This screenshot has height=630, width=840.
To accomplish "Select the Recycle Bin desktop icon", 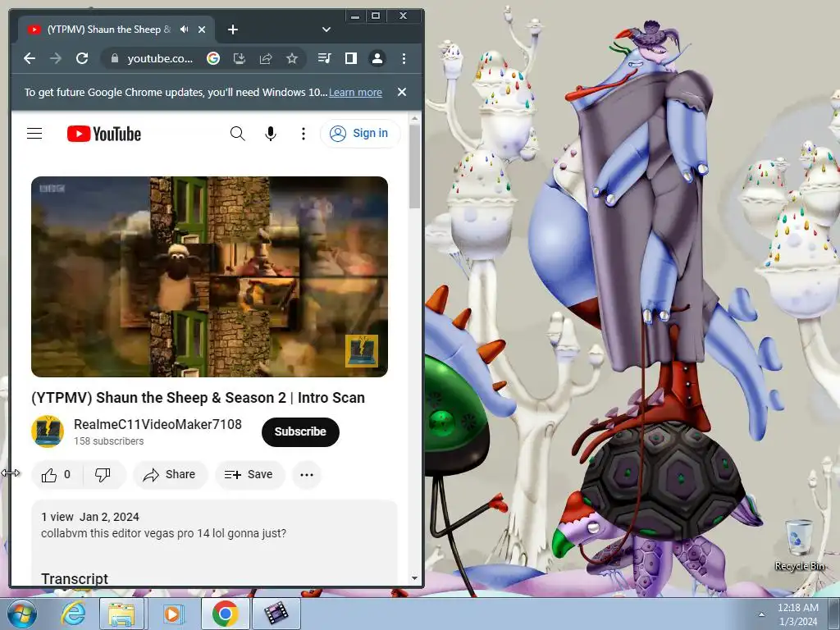I will [x=799, y=545].
